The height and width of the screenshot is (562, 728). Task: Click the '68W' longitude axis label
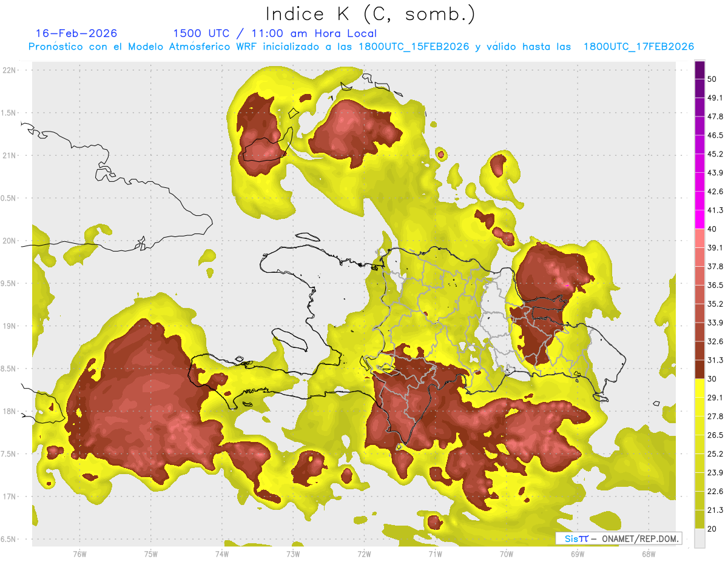pyautogui.click(x=649, y=554)
